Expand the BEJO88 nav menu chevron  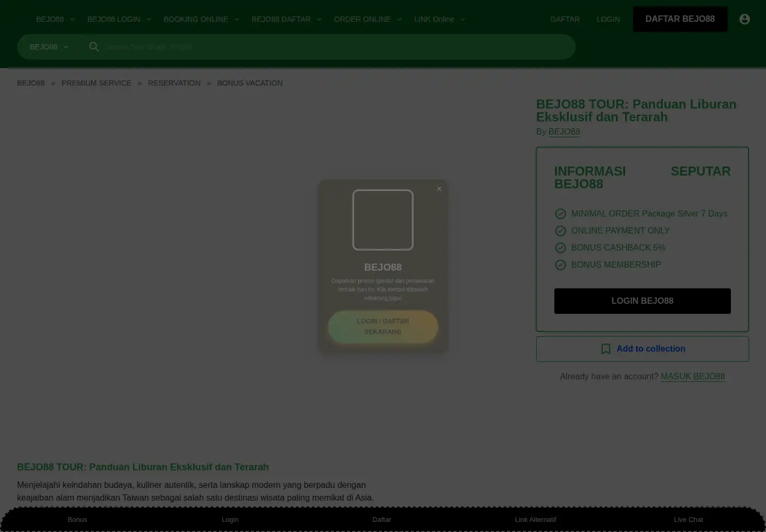click(x=72, y=19)
